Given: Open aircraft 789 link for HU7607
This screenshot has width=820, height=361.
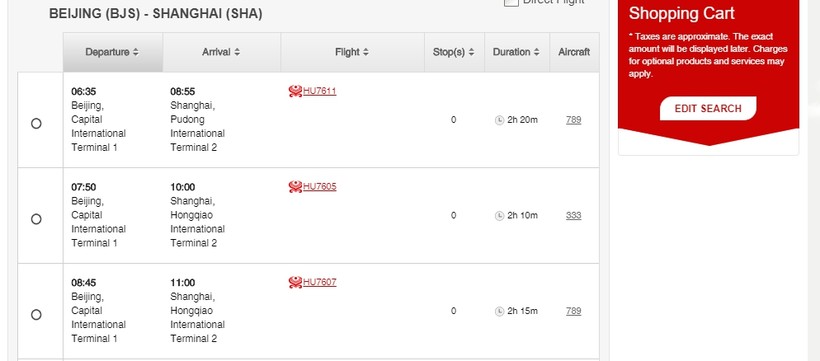Looking at the screenshot, I should pos(573,311).
